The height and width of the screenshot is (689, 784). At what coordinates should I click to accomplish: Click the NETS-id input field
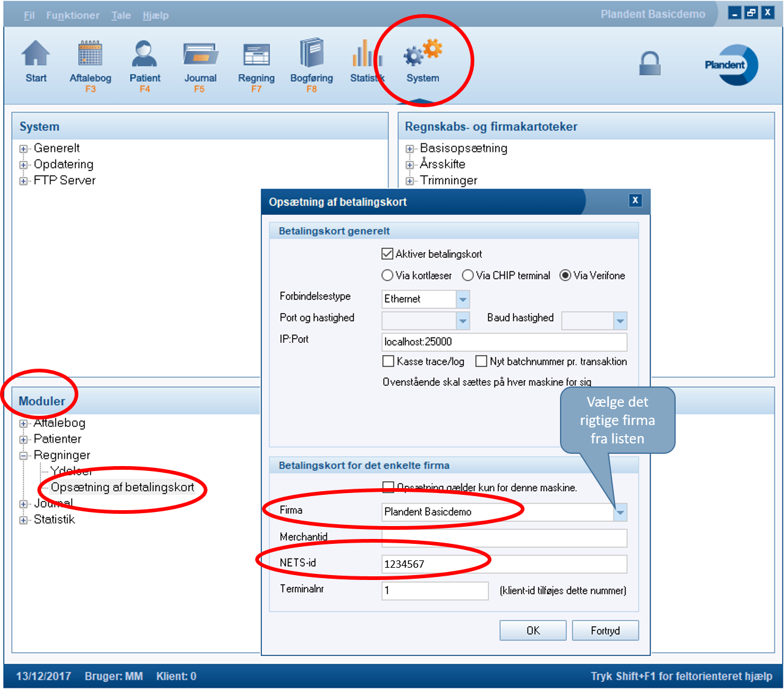click(x=504, y=564)
